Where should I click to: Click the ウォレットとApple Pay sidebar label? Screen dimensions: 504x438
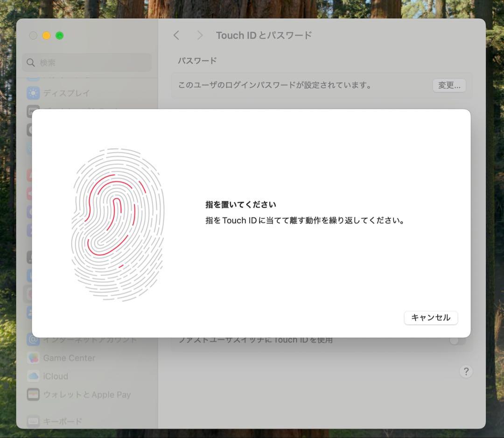(x=87, y=395)
